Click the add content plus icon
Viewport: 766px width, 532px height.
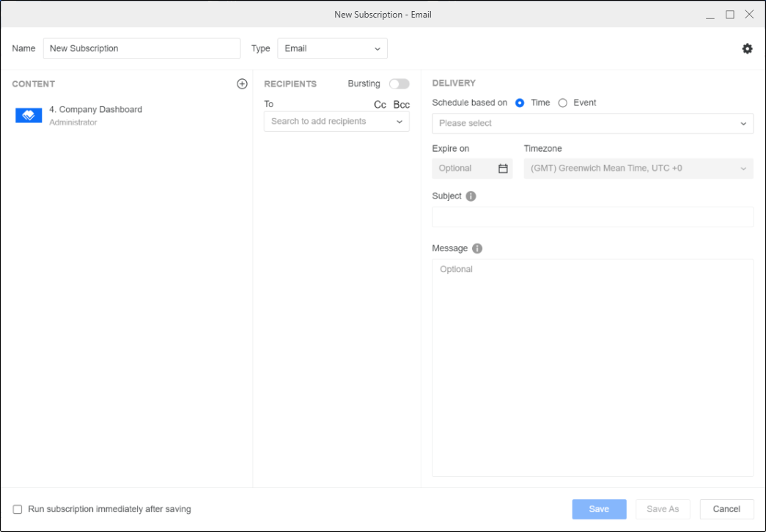242,84
